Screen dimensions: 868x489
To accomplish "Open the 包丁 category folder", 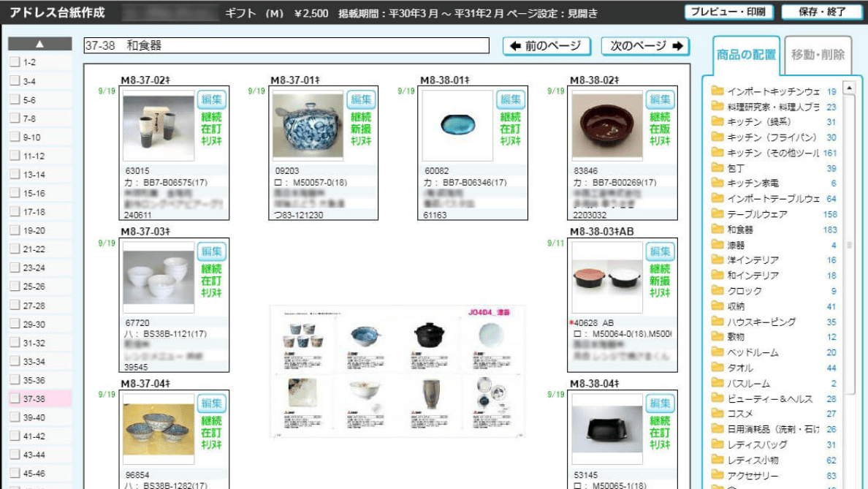I will pos(717,168).
